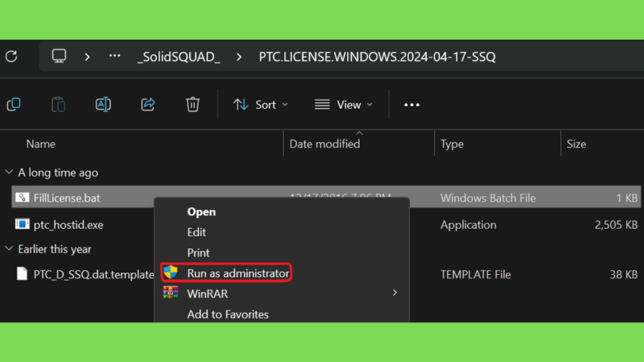Open the View dropdown menu

(x=343, y=105)
